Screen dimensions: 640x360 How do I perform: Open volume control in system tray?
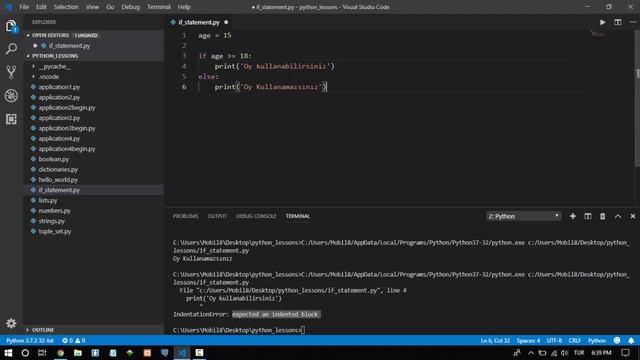564,353
